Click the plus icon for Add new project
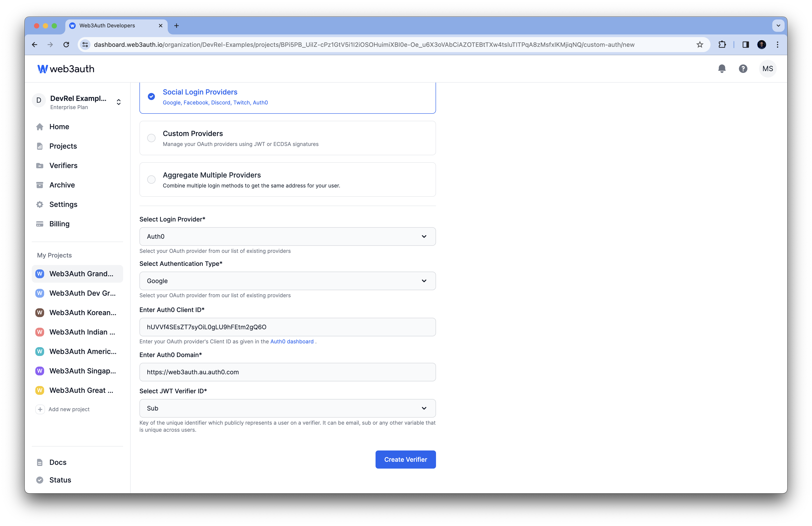This screenshot has width=812, height=526. click(40, 409)
